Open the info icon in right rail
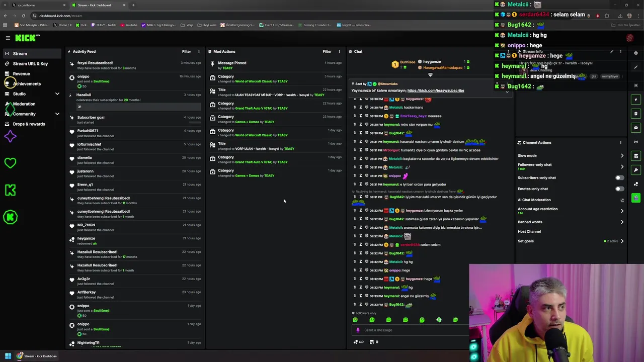The width and height of the screenshot is (644, 362). pyautogui.click(x=636, y=53)
